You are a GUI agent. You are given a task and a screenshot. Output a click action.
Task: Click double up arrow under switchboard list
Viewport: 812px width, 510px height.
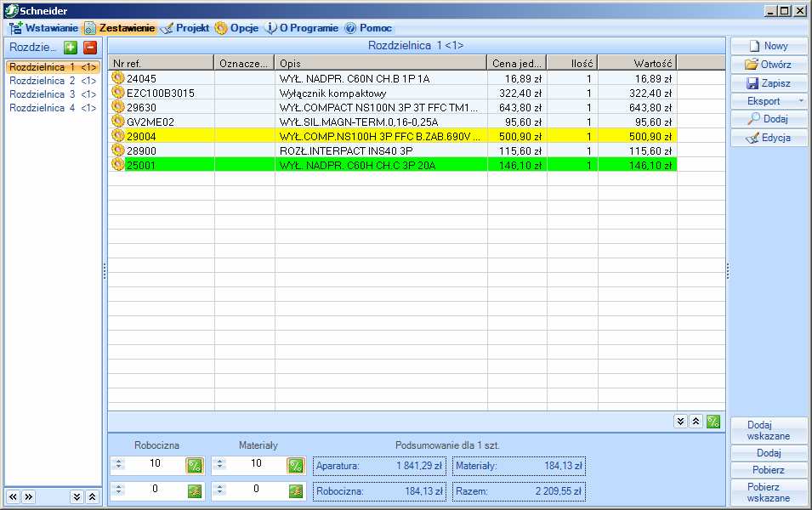coord(92,497)
